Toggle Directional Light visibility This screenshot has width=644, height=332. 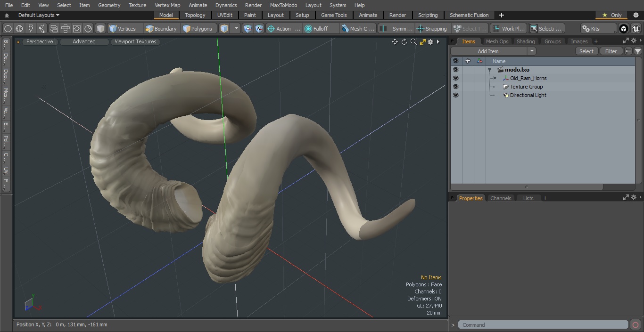(455, 95)
